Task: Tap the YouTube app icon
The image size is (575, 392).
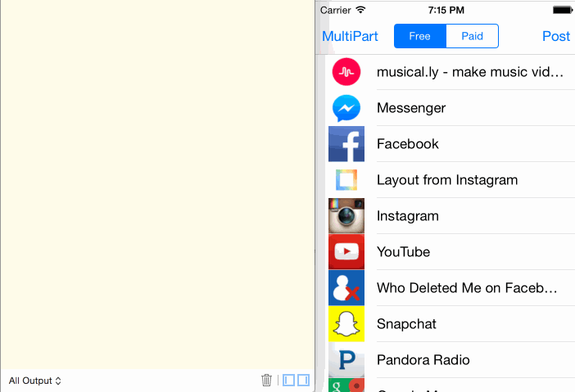Action: 346,252
